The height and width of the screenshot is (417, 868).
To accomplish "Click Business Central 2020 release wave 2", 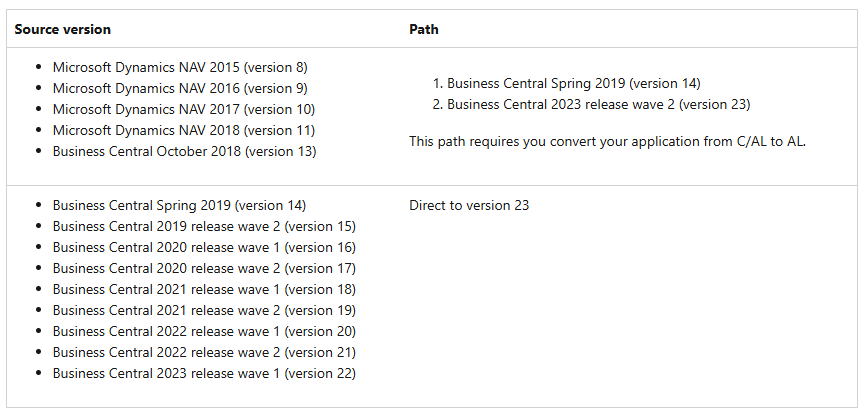I will coord(204,268).
